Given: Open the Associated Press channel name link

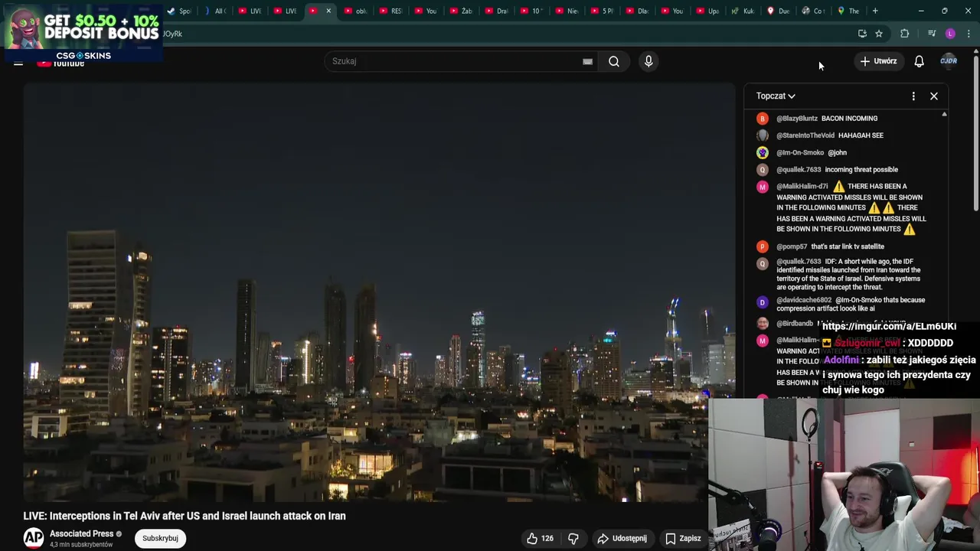Looking at the screenshot, I should (81, 533).
